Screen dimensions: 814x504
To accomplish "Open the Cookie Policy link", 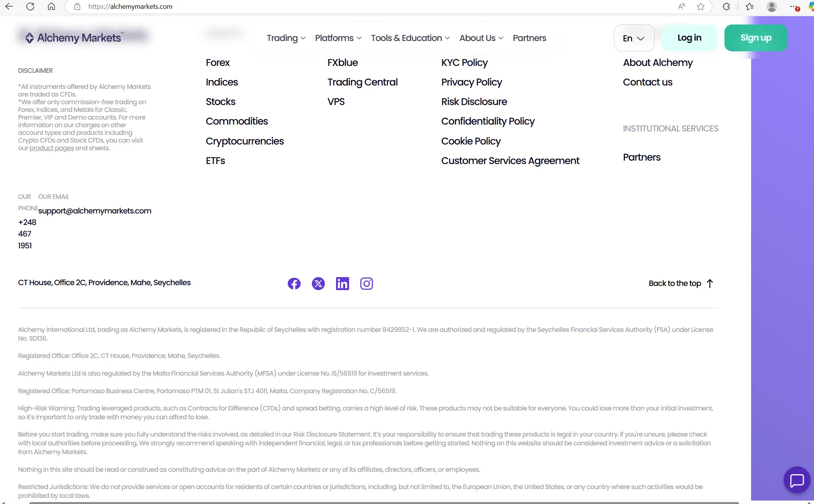I will 471,141.
